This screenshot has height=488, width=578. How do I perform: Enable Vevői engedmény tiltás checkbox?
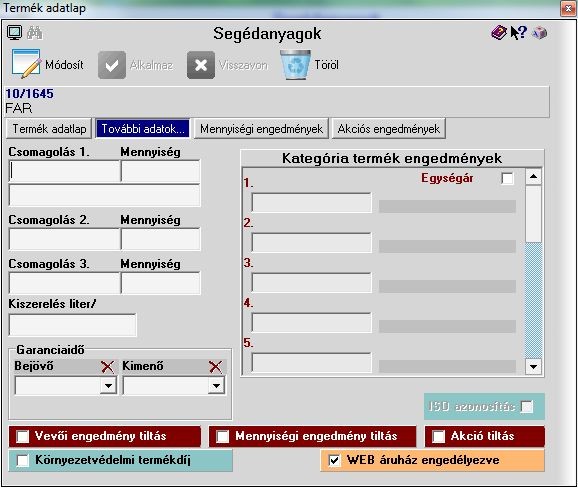click(x=22, y=436)
